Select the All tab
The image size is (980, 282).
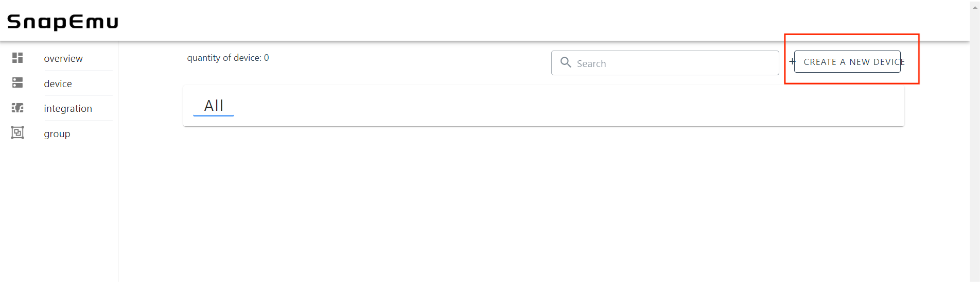214,106
